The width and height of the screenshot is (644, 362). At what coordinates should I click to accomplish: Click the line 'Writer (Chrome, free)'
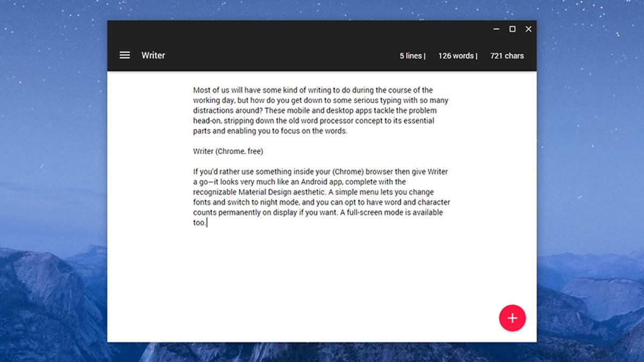click(228, 152)
